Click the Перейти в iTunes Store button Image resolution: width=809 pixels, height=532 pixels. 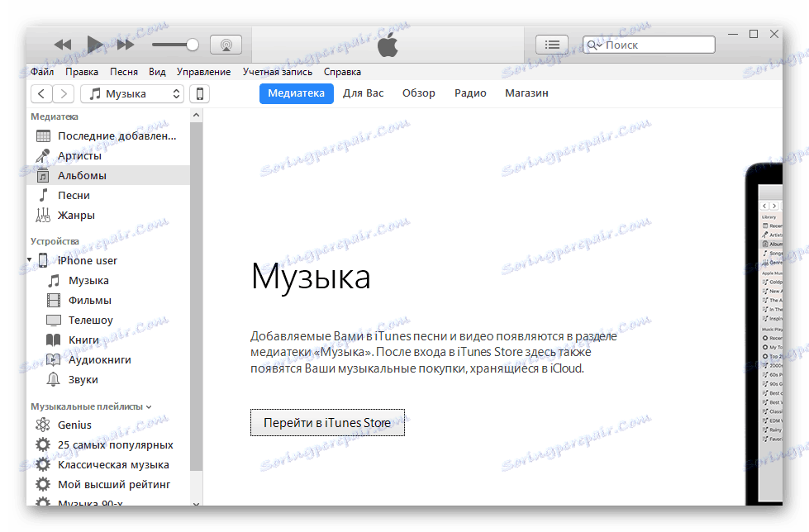327,422
